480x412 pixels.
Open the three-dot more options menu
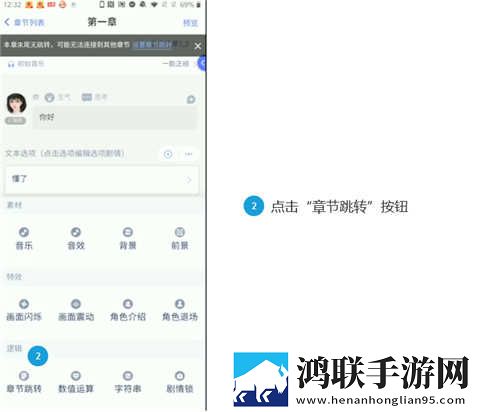click(x=189, y=154)
